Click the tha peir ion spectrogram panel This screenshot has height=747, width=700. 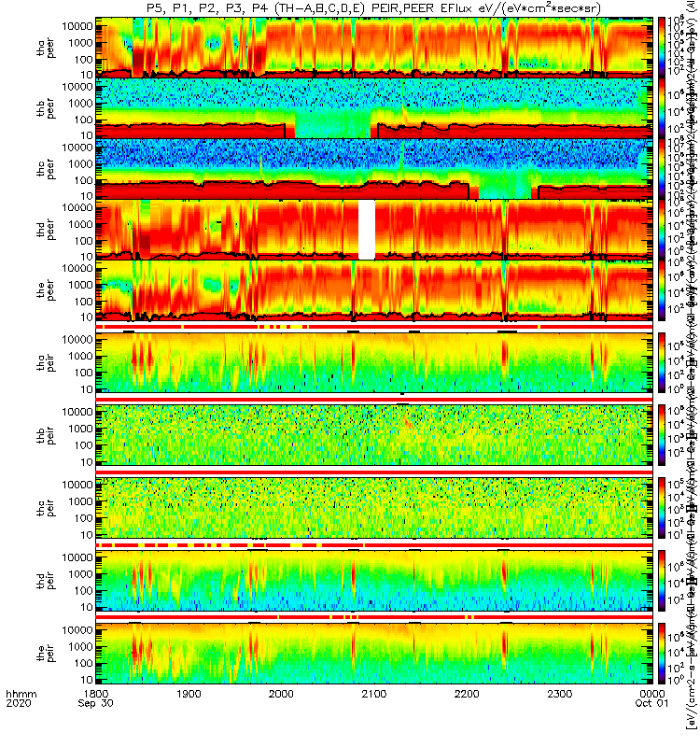coord(374,362)
